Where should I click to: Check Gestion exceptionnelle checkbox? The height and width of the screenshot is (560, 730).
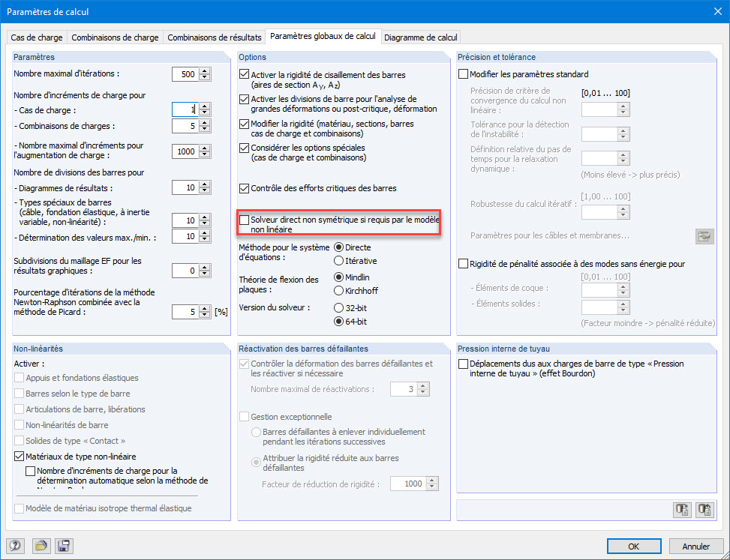click(x=244, y=417)
